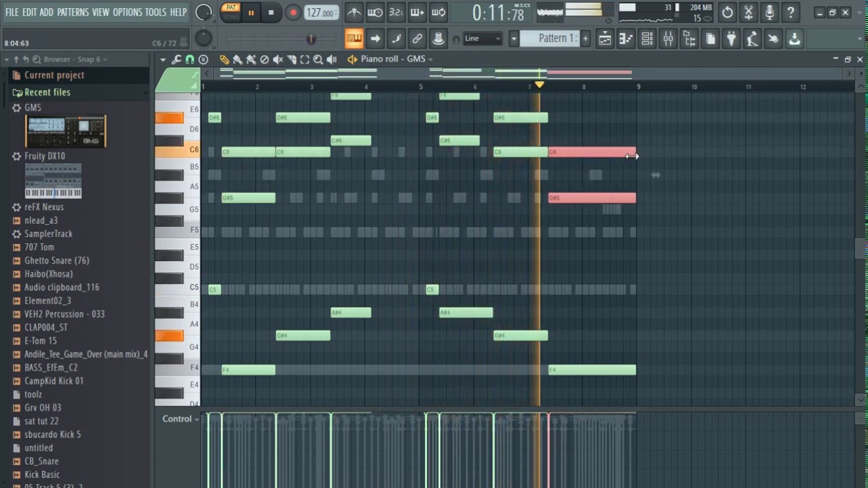
Task: Toggle loop recording
Action: (x=438, y=12)
